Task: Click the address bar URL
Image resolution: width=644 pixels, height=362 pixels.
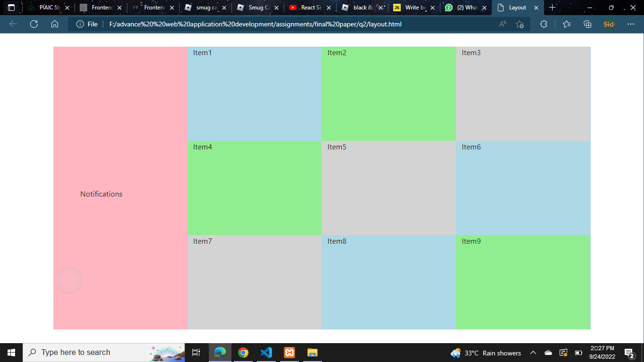Action: coord(255,24)
